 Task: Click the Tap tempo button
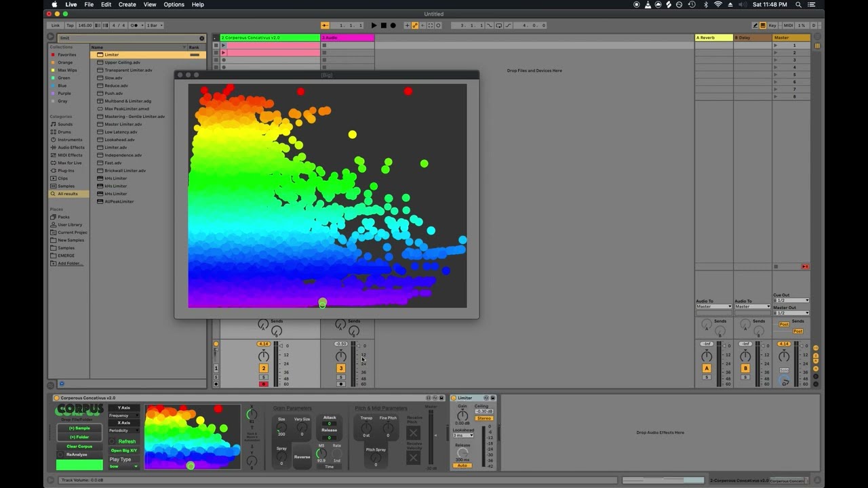coord(70,25)
